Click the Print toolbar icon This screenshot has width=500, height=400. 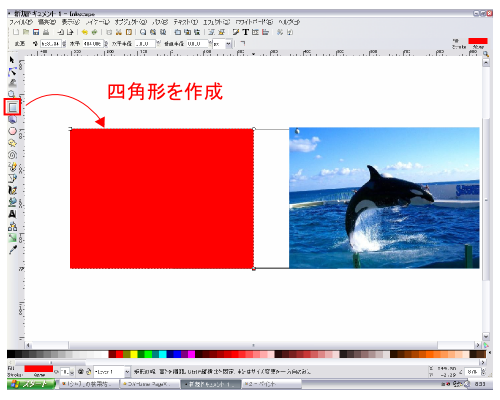(46, 32)
